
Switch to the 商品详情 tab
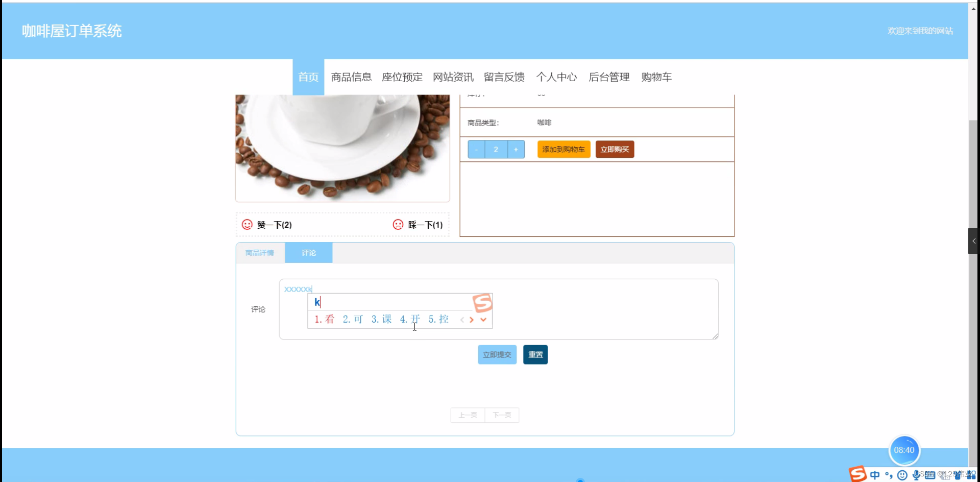[260, 252]
